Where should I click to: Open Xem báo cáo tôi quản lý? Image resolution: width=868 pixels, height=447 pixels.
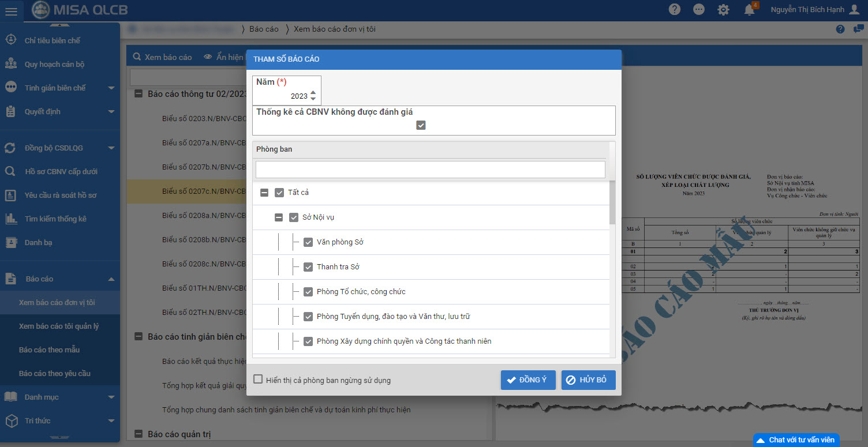pos(59,326)
